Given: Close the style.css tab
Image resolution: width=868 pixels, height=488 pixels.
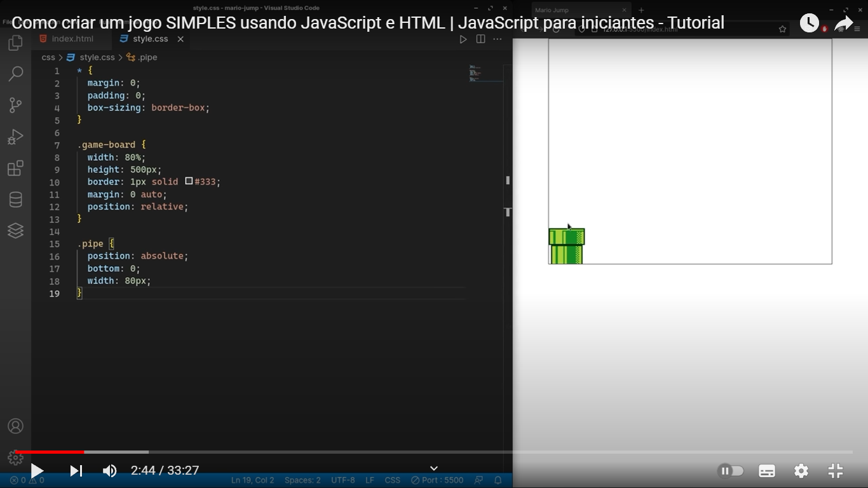Looking at the screenshot, I should click(180, 39).
